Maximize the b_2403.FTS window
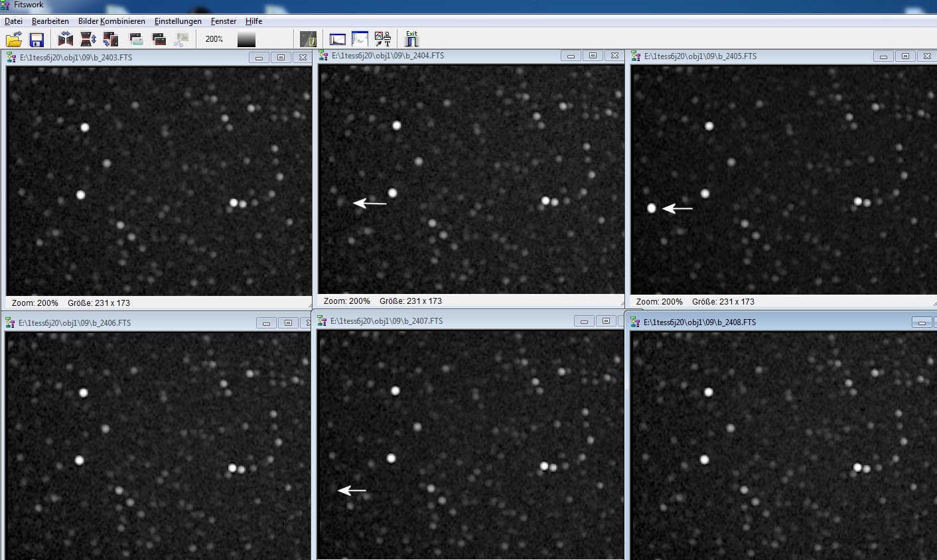This screenshot has height=560, width=937. click(x=281, y=58)
